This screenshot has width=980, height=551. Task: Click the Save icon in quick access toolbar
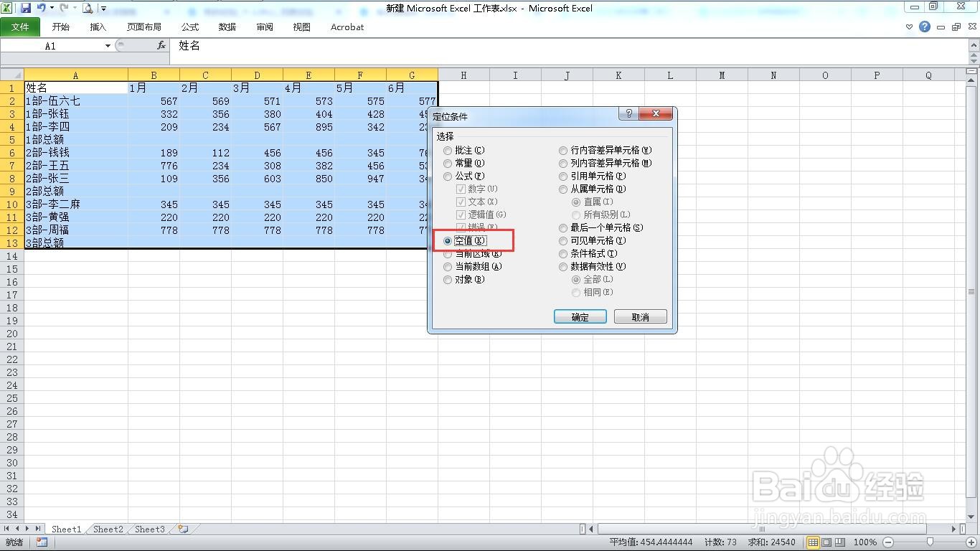tap(26, 9)
